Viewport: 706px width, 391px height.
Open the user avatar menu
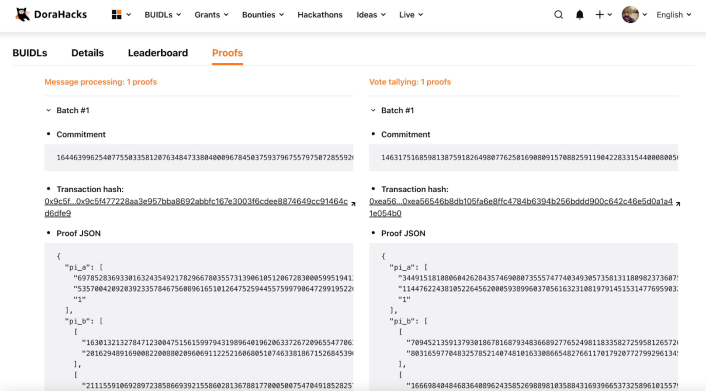pos(630,15)
